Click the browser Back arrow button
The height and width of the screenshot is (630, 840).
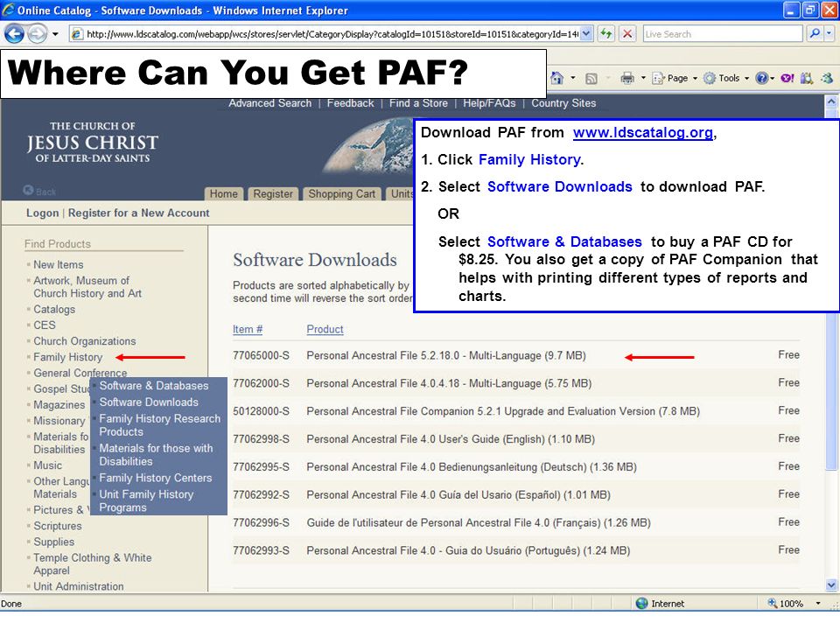click(x=15, y=34)
